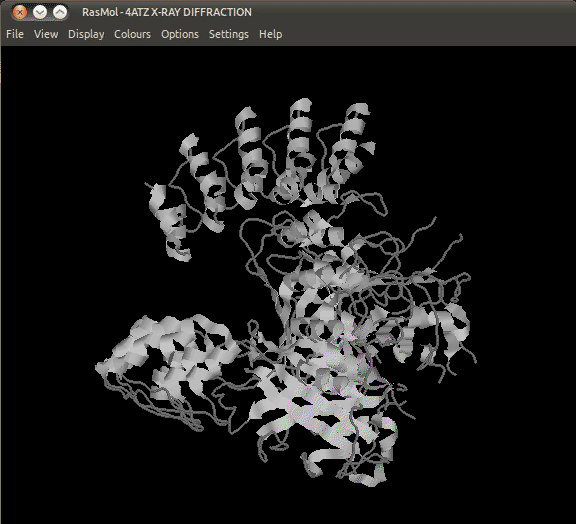Open the Colours menu
576x524 pixels.
[x=132, y=34]
